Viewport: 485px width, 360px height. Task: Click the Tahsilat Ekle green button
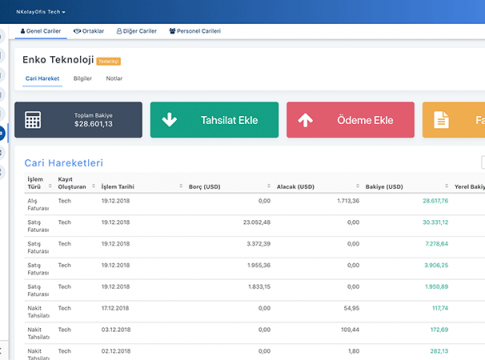[x=214, y=120]
